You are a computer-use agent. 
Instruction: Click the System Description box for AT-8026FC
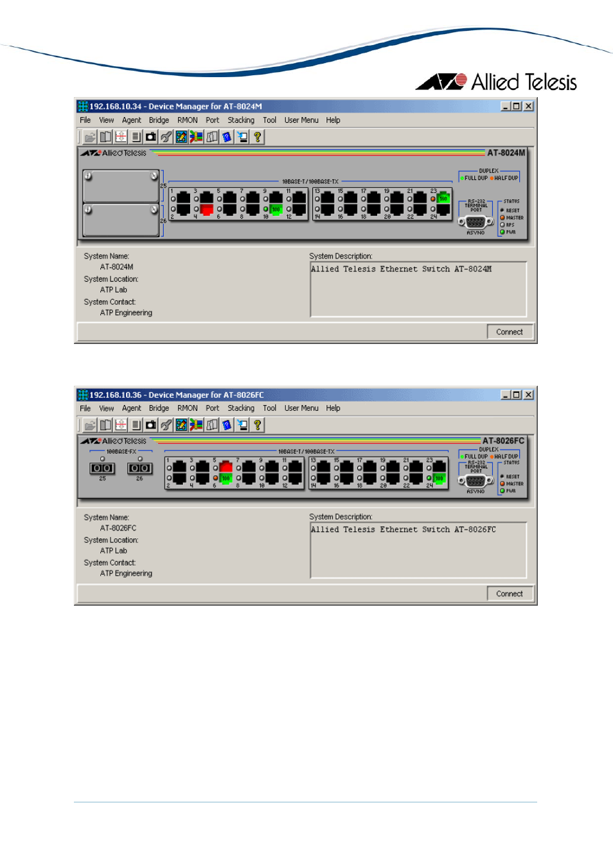pos(418,550)
